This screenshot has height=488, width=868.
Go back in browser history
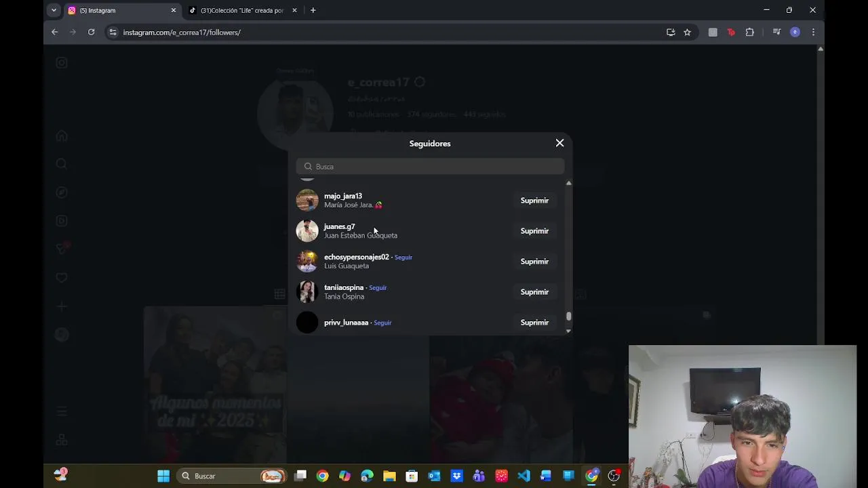(x=55, y=32)
